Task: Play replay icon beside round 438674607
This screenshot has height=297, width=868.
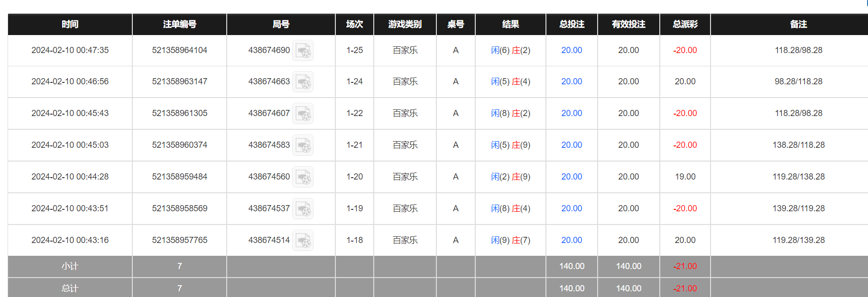Action: (303, 114)
